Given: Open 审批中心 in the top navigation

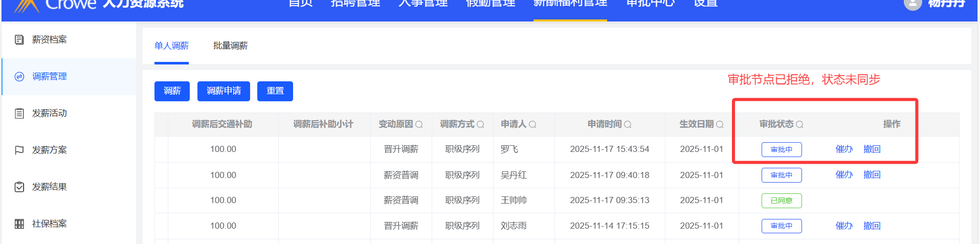Looking at the screenshot, I should point(651,4).
